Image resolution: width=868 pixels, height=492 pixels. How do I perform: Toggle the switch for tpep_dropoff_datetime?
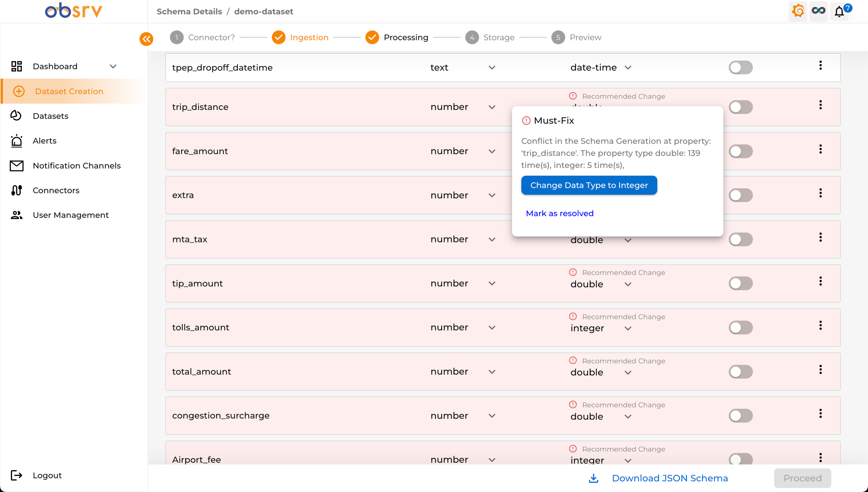tap(741, 67)
